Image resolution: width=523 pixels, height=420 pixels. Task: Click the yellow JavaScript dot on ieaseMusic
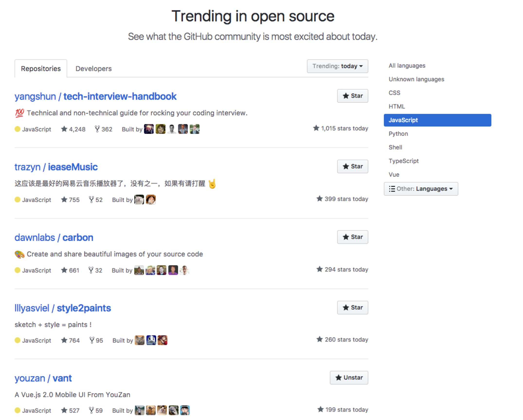[x=18, y=200]
